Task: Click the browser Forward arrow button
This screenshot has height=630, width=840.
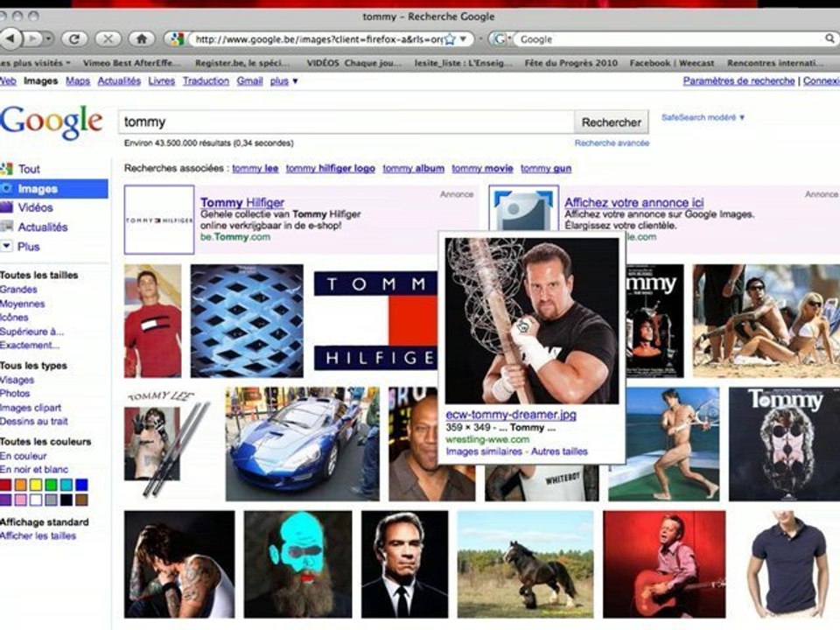Action: [x=32, y=38]
